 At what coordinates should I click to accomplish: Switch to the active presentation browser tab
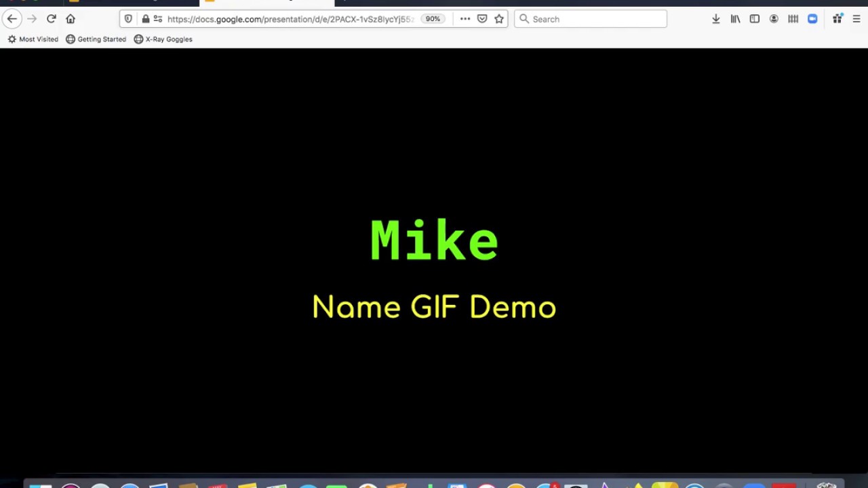click(x=267, y=3)
